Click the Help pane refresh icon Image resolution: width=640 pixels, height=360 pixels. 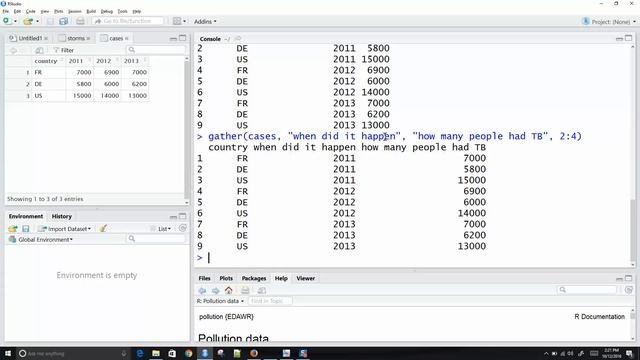click(629, 290)
